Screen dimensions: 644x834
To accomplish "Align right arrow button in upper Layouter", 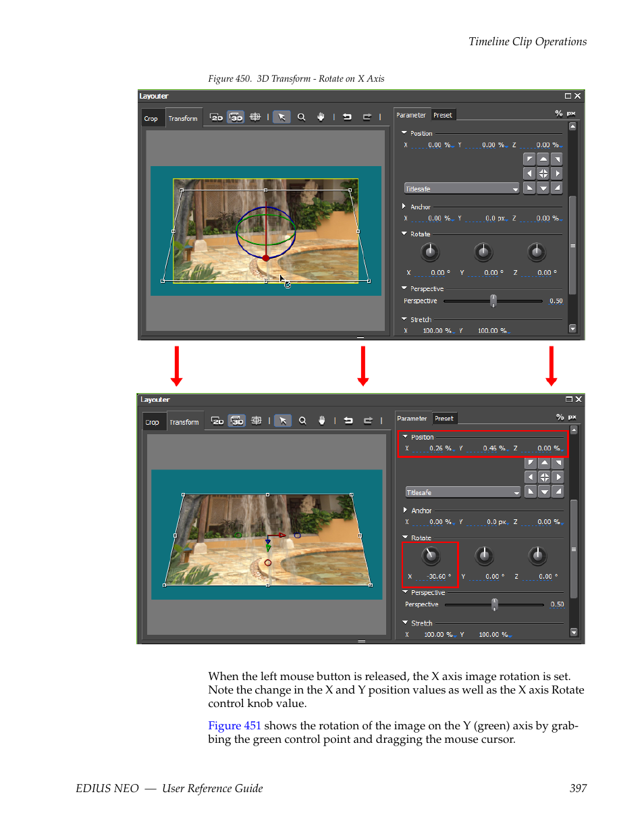I will coord(557,174).
